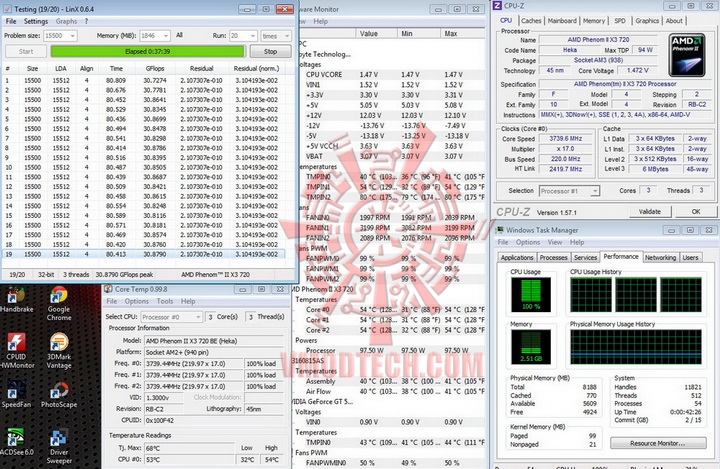Open the Task Manager View menu

point(555,242)
